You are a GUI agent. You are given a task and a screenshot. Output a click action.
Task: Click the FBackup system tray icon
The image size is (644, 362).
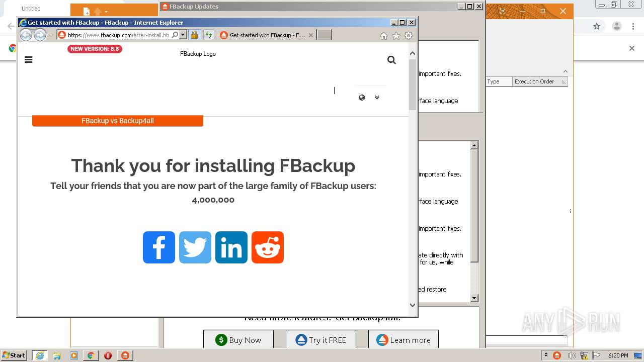[x=557, y=355]
